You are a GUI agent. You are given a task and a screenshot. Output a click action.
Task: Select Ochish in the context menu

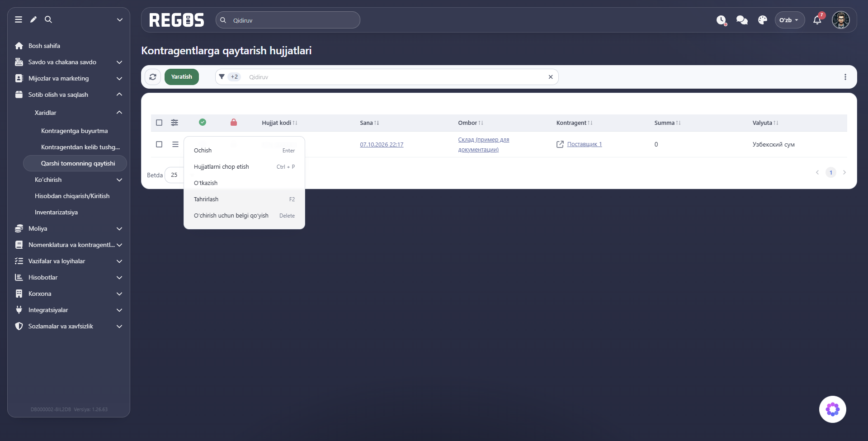point(244,151)
